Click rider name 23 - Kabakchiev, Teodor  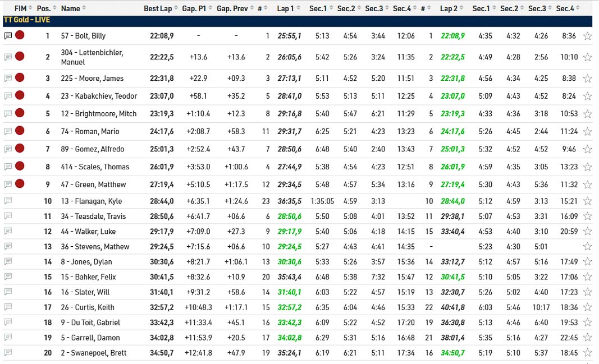tap(99, 96)
